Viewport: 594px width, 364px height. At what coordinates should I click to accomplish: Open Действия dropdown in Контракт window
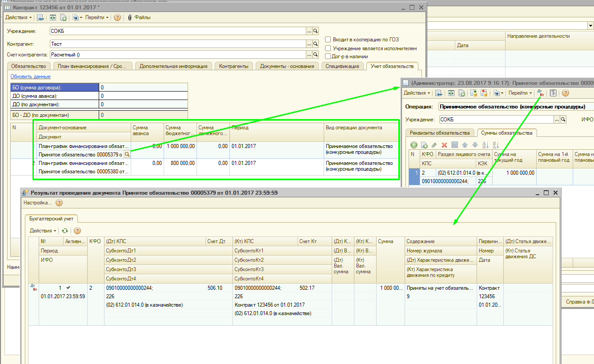(x=18, y=17)
